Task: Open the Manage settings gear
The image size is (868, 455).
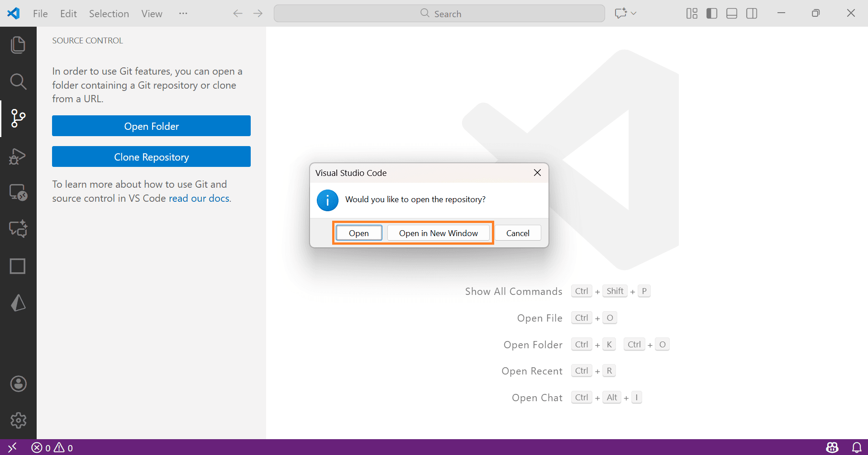Action: (18, 420)
